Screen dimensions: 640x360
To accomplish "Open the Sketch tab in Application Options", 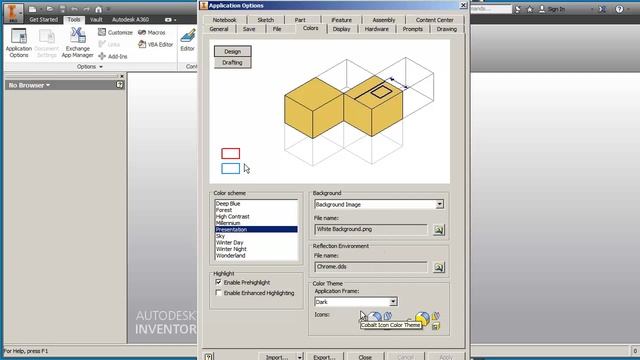I will [x=266, y=20].
